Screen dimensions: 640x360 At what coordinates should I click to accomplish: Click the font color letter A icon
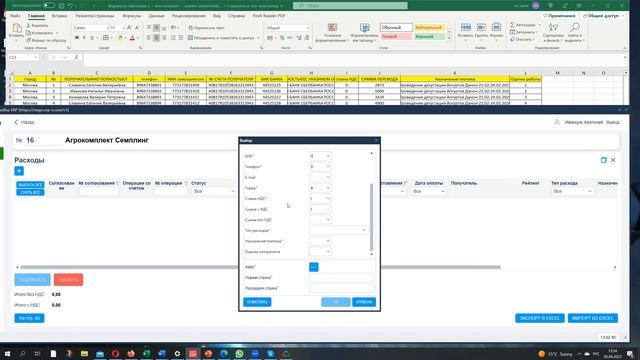(132, 38)
